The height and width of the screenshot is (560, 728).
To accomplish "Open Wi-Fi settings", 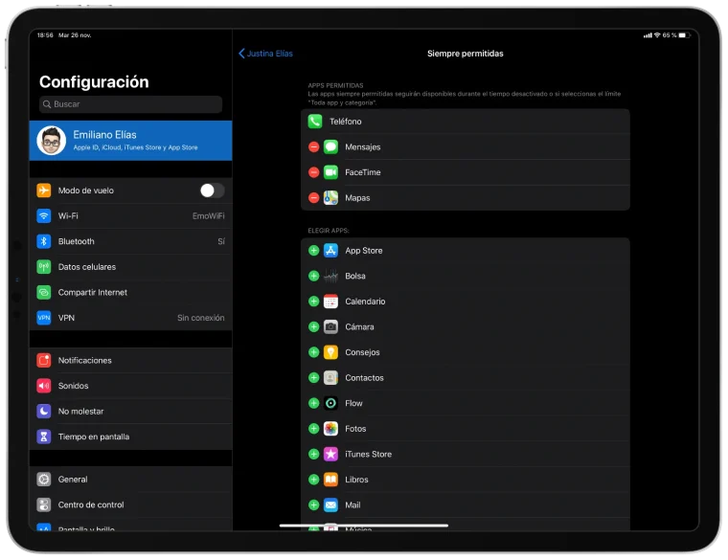I will tap(130, 216).
